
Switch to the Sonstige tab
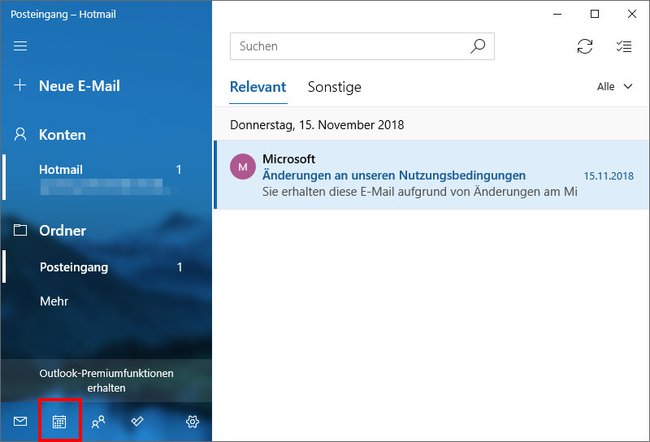(335, 87)
